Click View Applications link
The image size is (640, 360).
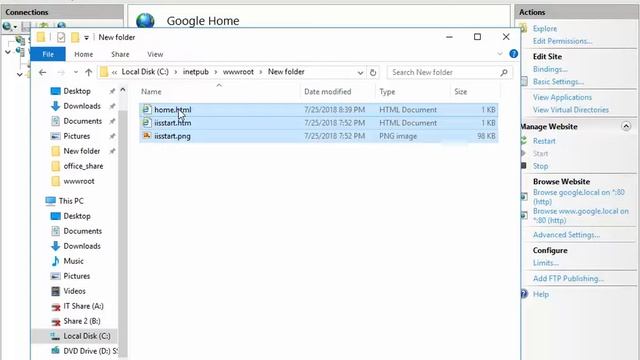[x=562, y=97]
